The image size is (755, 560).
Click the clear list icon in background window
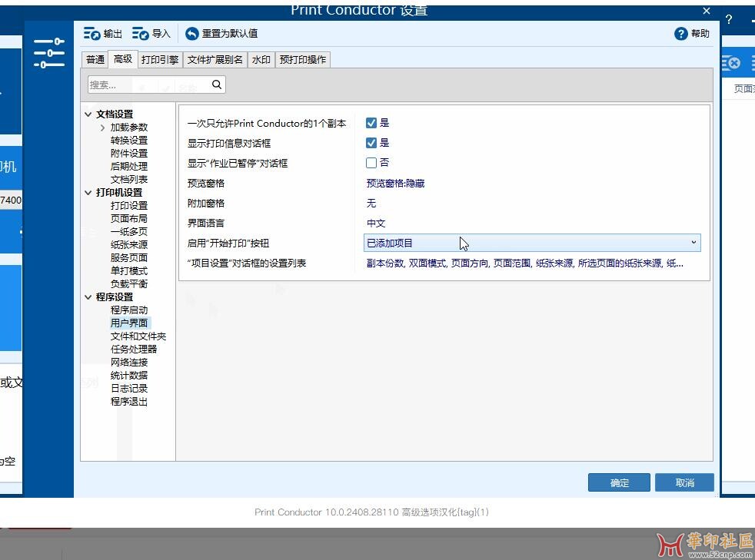click(731, 62)
